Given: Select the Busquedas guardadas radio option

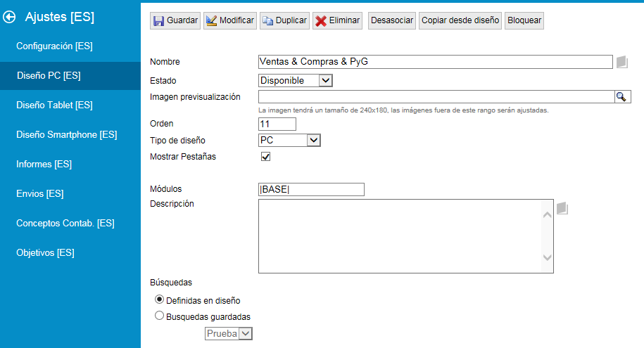Looking at the screenshot, I should (159, 316).
